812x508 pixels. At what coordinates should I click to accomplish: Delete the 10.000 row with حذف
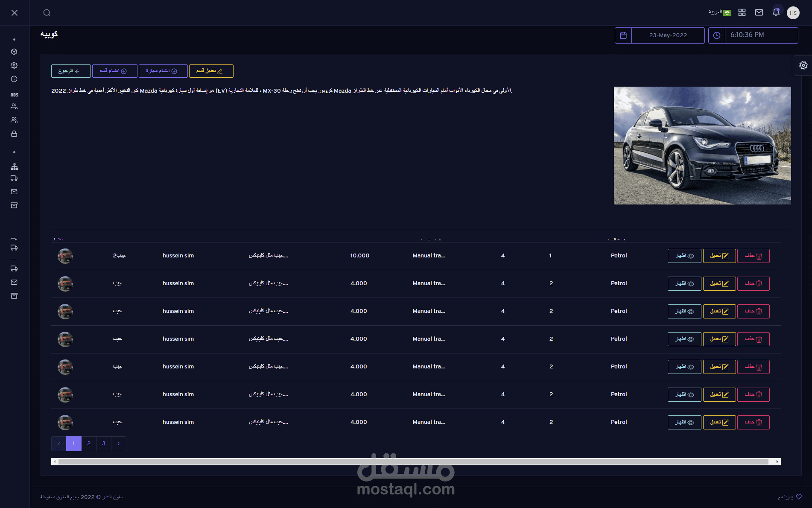(754, 256)
